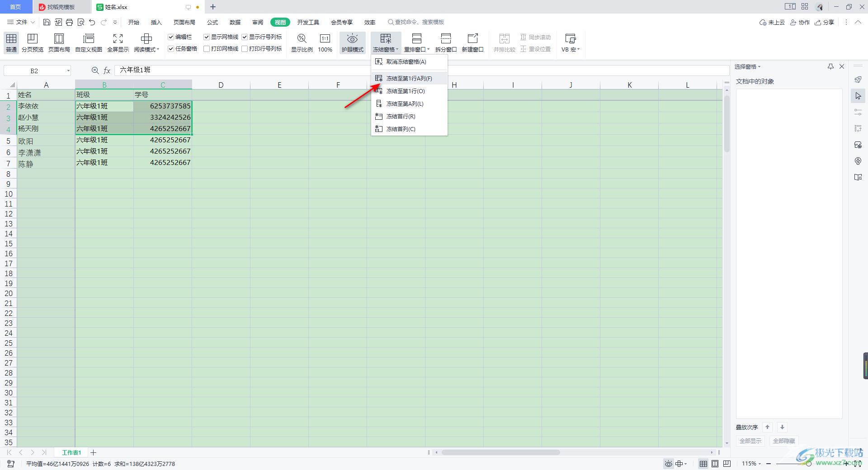Click the Share button
This screenshot has height=470, width=868.
pos(825,22)
